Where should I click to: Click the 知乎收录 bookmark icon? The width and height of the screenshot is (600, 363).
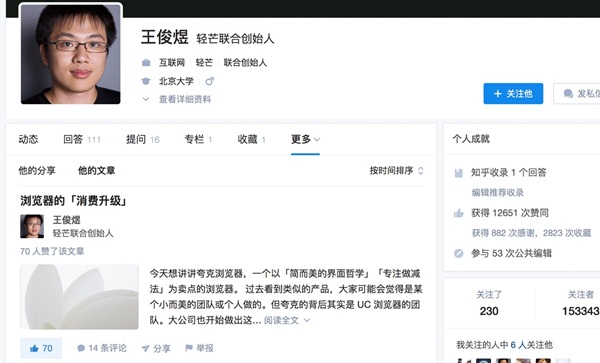[x=458, y=173]
